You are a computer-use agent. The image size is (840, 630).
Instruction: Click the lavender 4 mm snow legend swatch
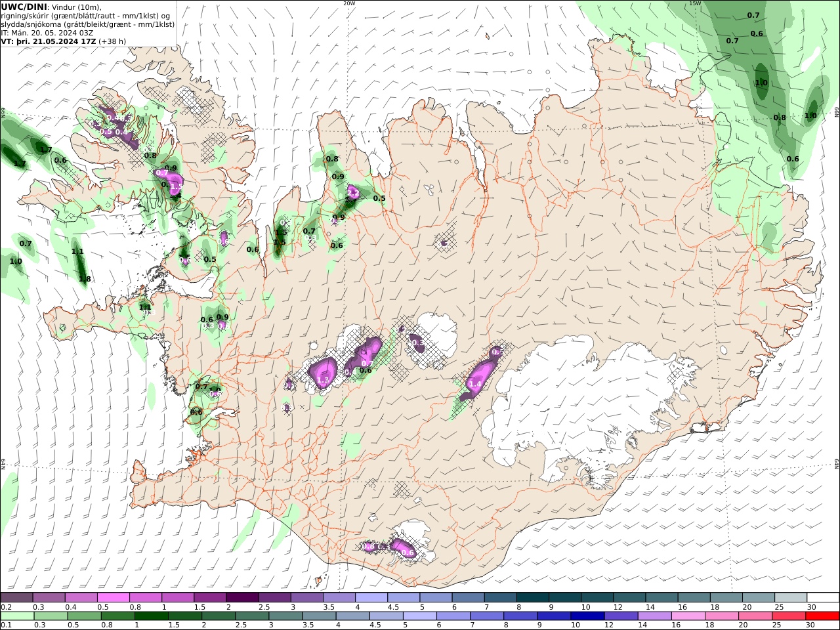[x=371, y=598]
